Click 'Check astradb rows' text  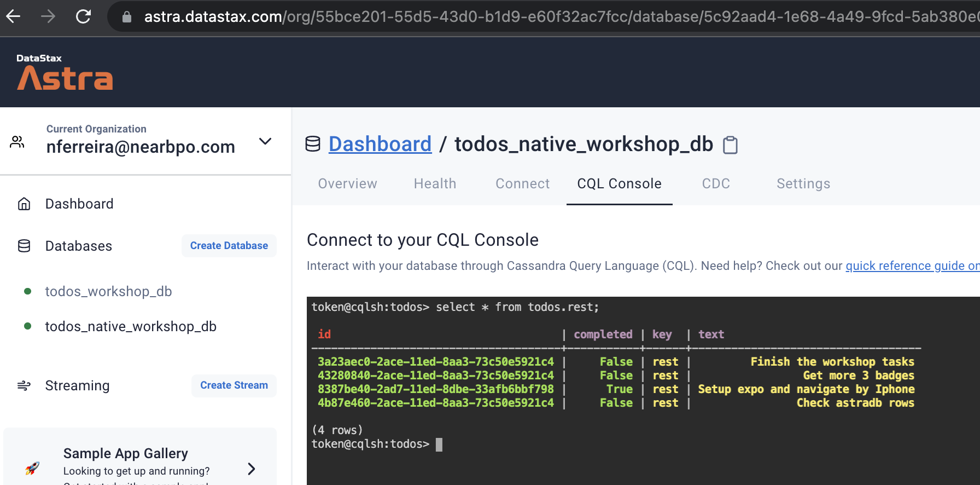855,403
